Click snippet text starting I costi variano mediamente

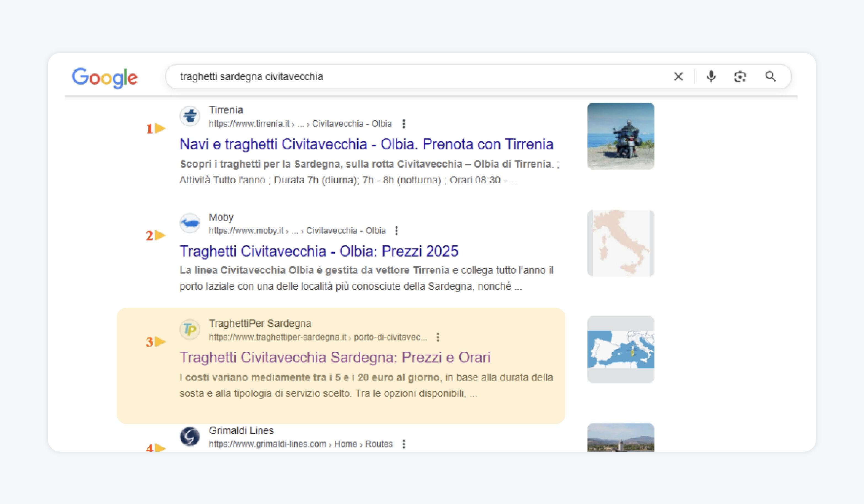coord(366,385)
